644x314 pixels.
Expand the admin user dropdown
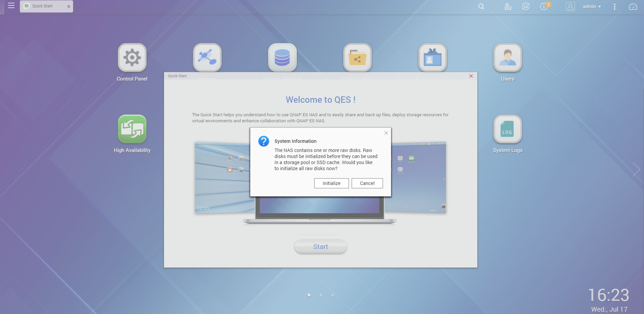pos(591,6)
